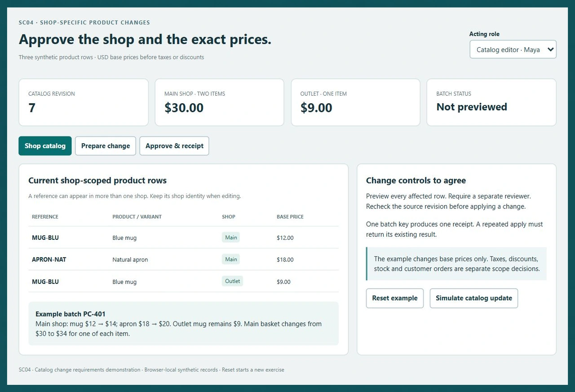This screenshot has height=392, width=575.
Task: Click the Outlet shop badge
Action: (232, 281)
